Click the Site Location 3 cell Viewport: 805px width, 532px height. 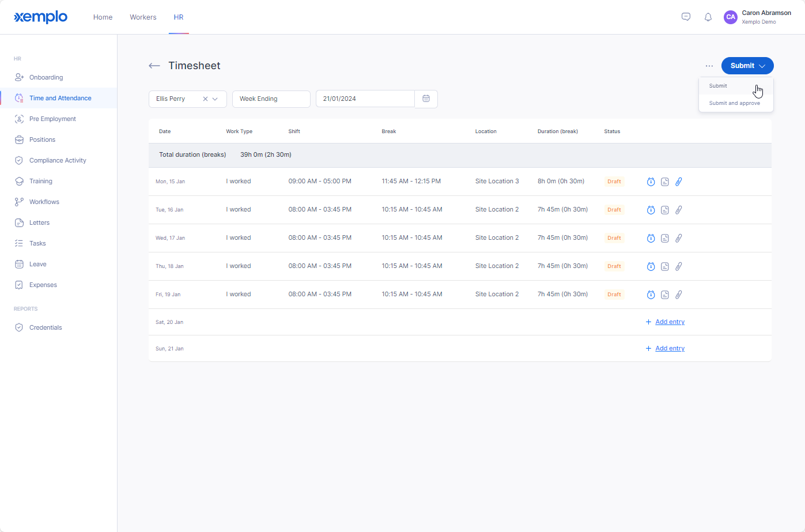pos(497,181)
